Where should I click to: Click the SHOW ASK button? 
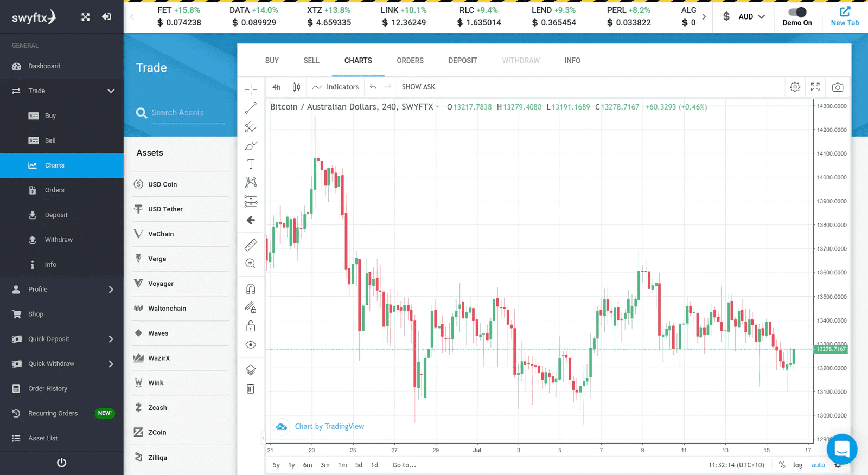[x=418, y=87]
